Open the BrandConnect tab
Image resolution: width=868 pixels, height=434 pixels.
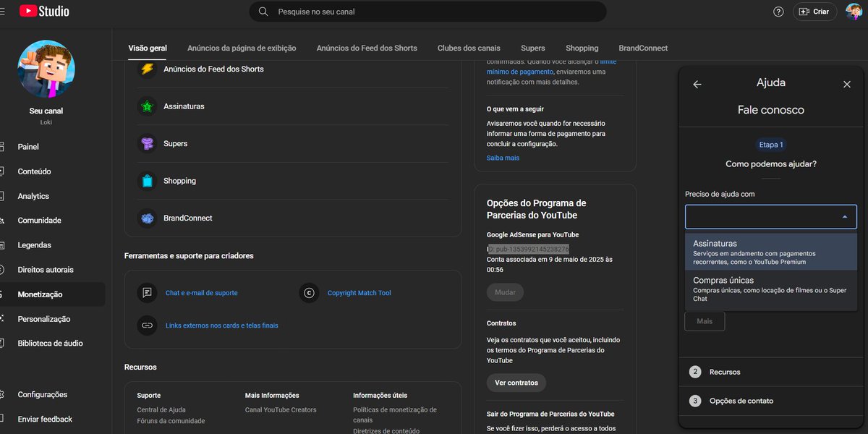tap(643, 48)
